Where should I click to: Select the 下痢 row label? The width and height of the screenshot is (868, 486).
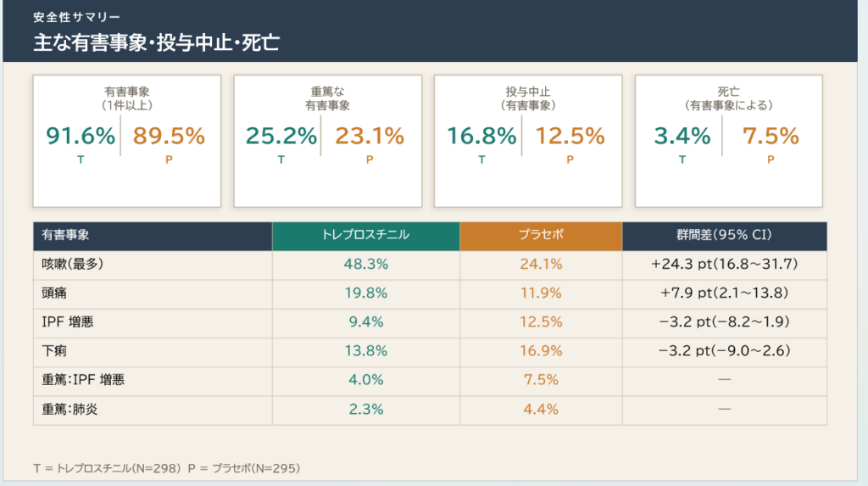tap(54, 350)
